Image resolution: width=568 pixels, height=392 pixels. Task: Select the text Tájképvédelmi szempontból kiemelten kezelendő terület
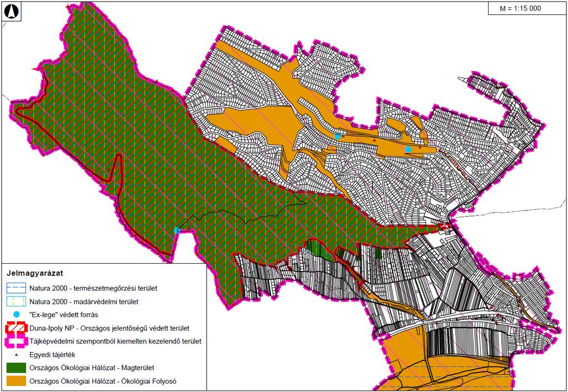[115, 341]
